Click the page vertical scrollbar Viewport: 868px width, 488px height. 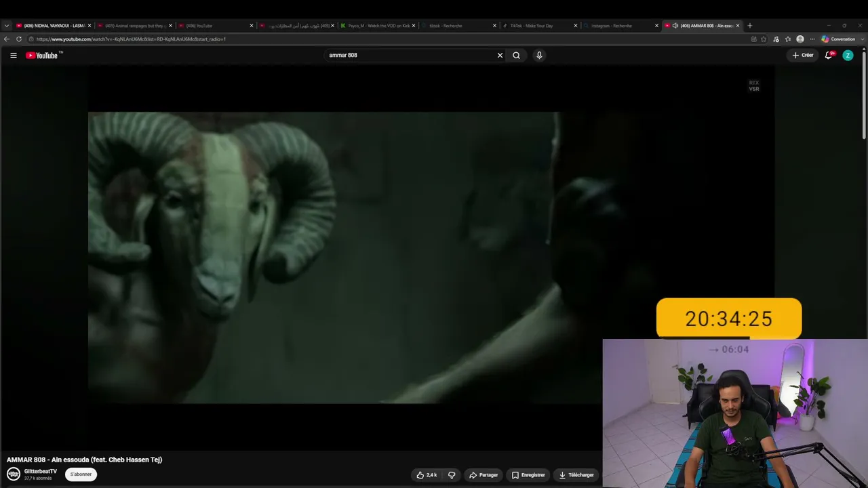point(865,95)
